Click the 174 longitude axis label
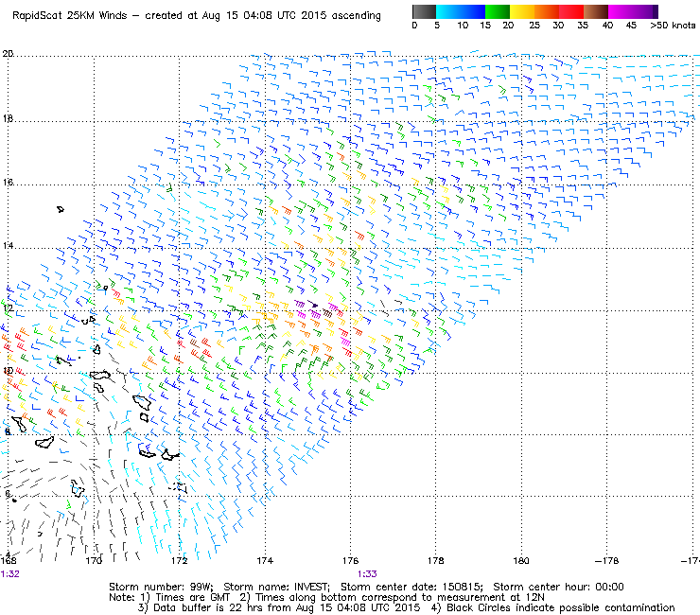700x615 pixels. tap(265, 560)
